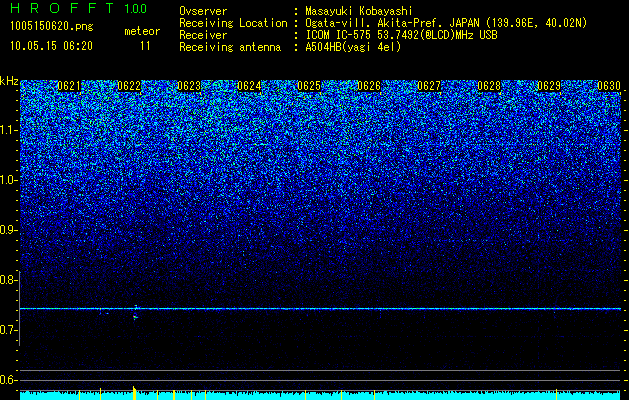
Task: Click the timestamp 10.05.15 06:20
Action: click(51, 46)
